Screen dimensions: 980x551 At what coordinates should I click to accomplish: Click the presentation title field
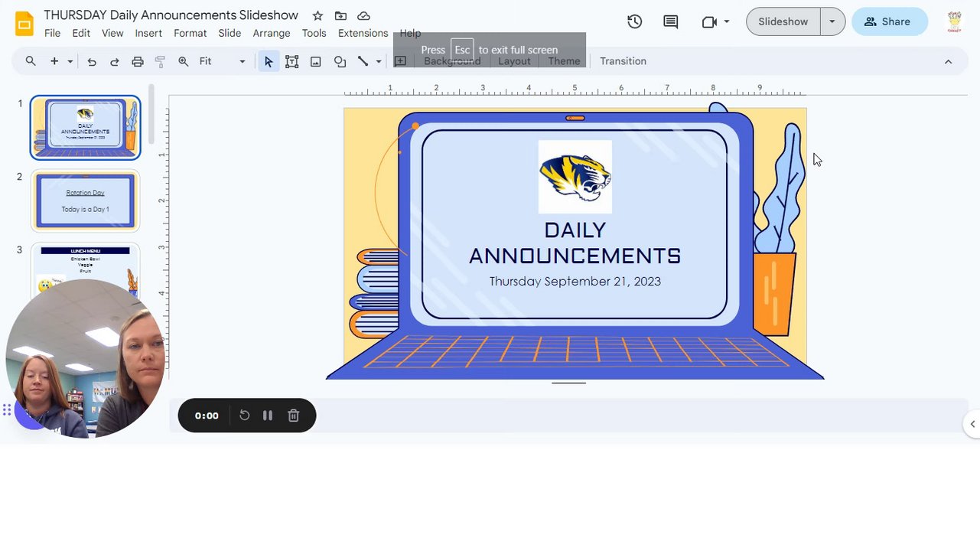click(171, 15)
